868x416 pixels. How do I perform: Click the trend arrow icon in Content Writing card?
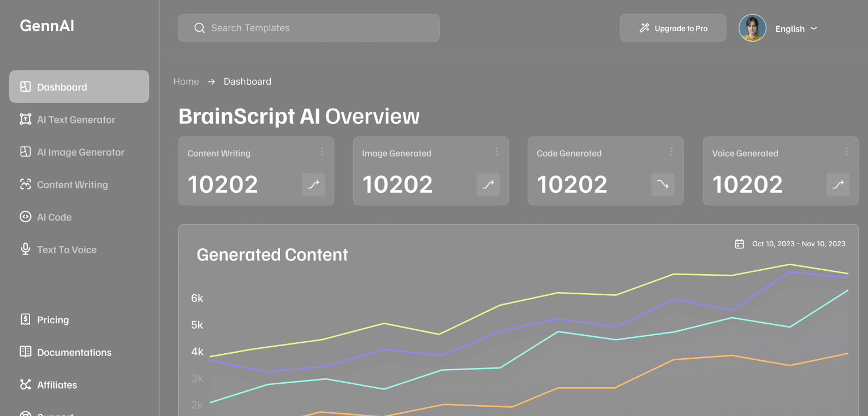click(313, 185)
